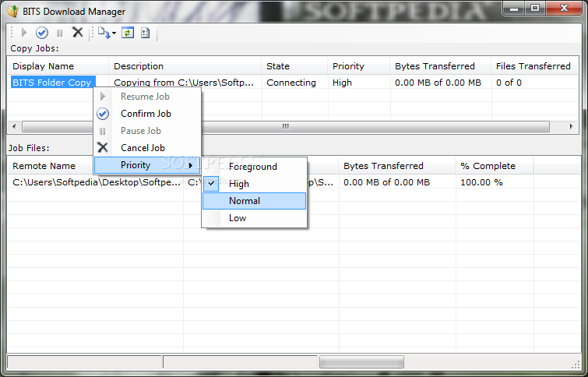The image size is (588, 377).
Task: Expand the Priority submenu entry
Action: point(147,165)
